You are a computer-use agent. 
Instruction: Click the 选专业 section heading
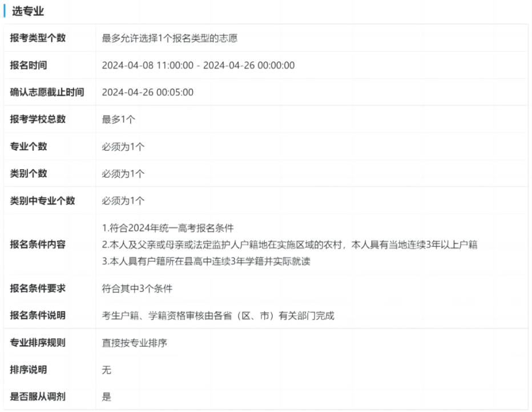pos(28,11)
